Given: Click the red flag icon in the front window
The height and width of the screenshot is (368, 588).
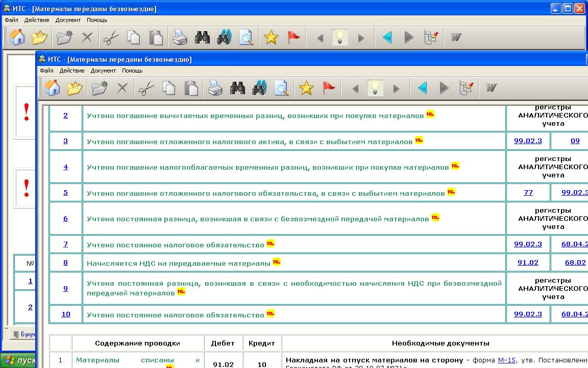Looking at the screenshot, I should coord(329,88).
